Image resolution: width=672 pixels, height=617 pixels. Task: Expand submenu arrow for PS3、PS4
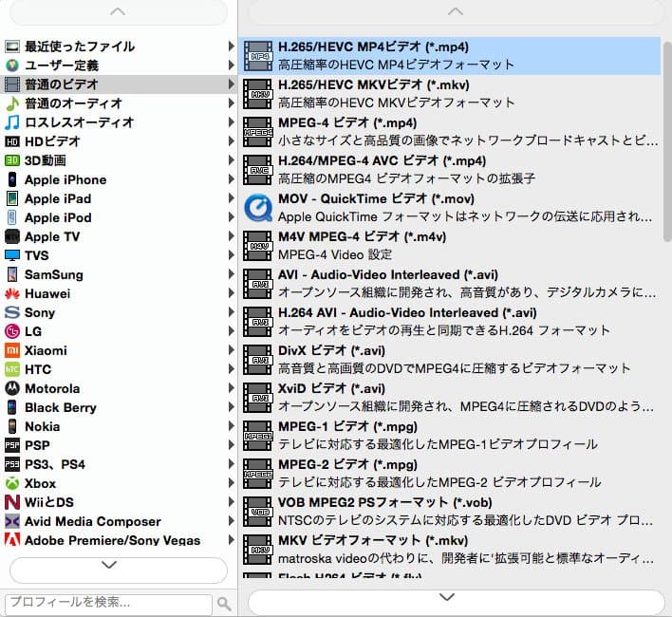click(232, 464)
